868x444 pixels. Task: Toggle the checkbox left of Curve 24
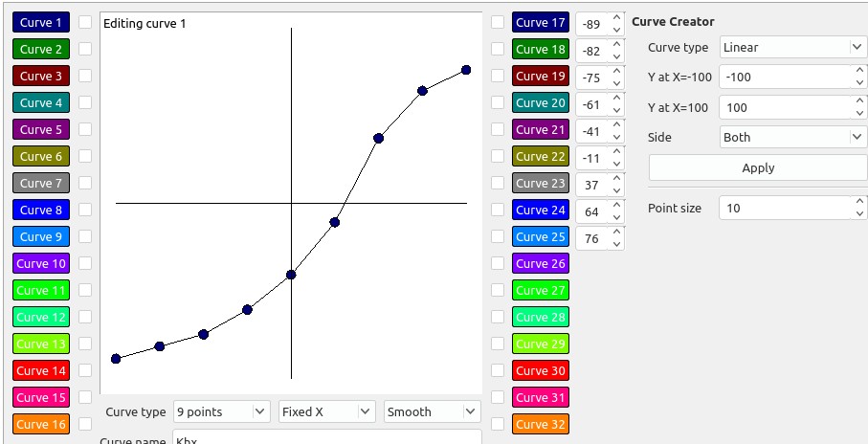[x=497, y=210]
